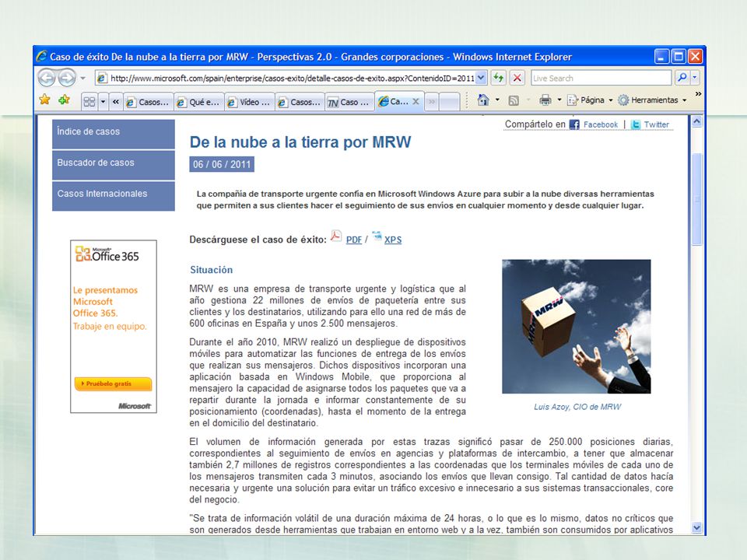The width and height of the screenshot is (747, 560).
Task: Click inside the Live Search box
Action: pyautogui.click(x=601, y=78)
